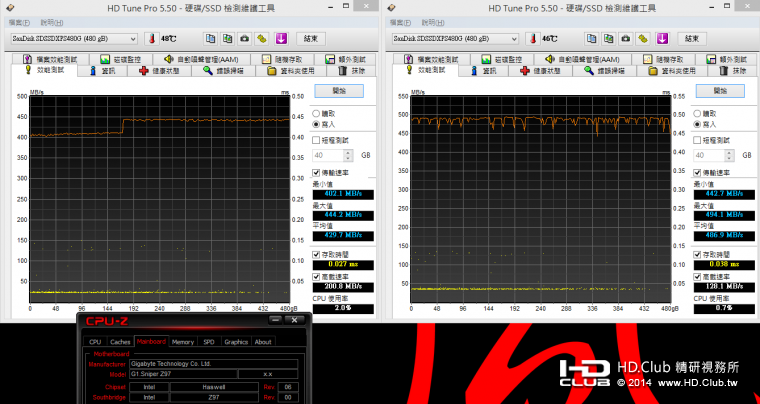Select Read radio button in left HD Tune window
Viewport: 760px width, 404px height.
coord(316,113)
